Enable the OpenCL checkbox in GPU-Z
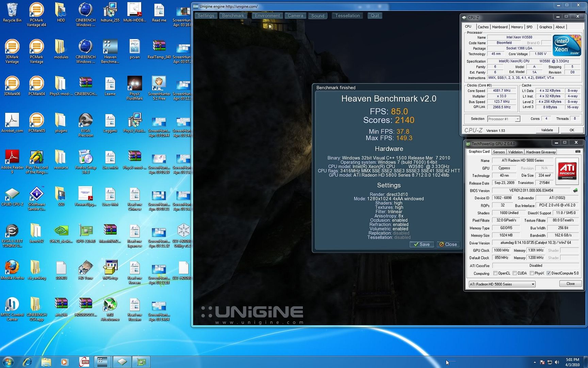Viewport: 588px width, 368px height. tap(495, 273)
